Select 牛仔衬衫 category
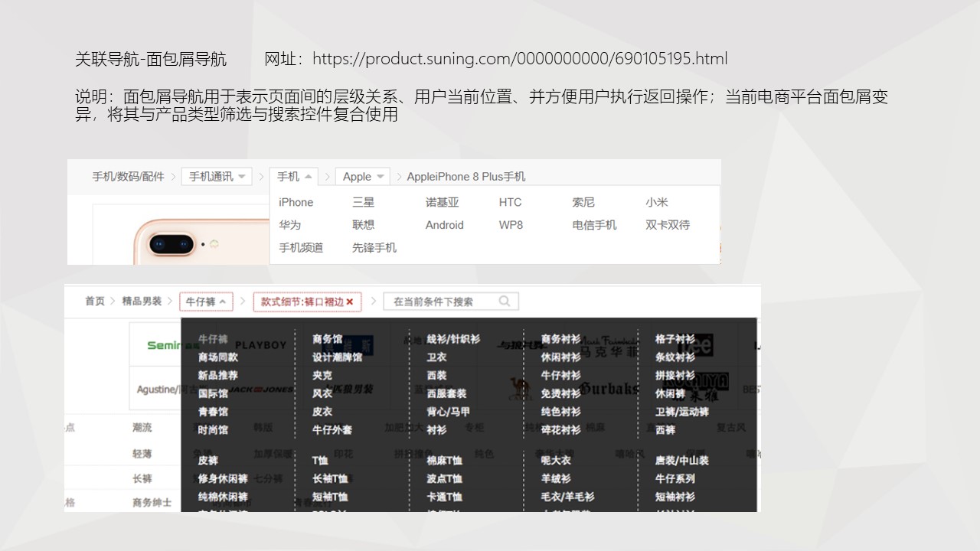Screen dimensions: 980x551 [560, 376]
